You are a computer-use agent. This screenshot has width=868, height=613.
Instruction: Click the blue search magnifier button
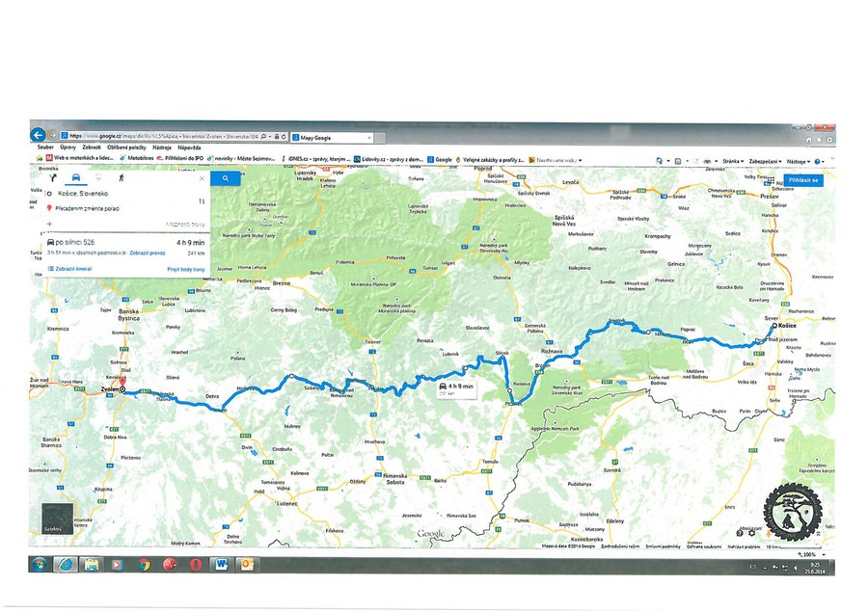tap(225, 178)
